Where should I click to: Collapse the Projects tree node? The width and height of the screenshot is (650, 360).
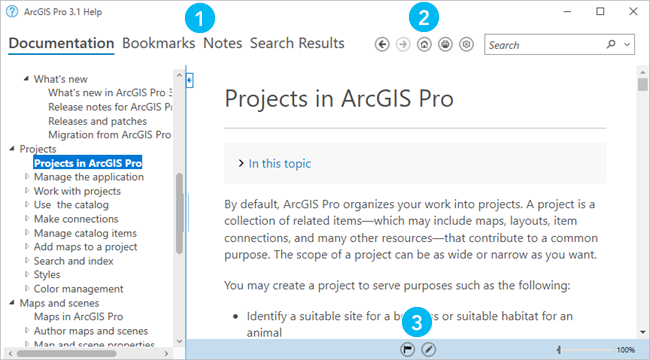click(12, 148)
